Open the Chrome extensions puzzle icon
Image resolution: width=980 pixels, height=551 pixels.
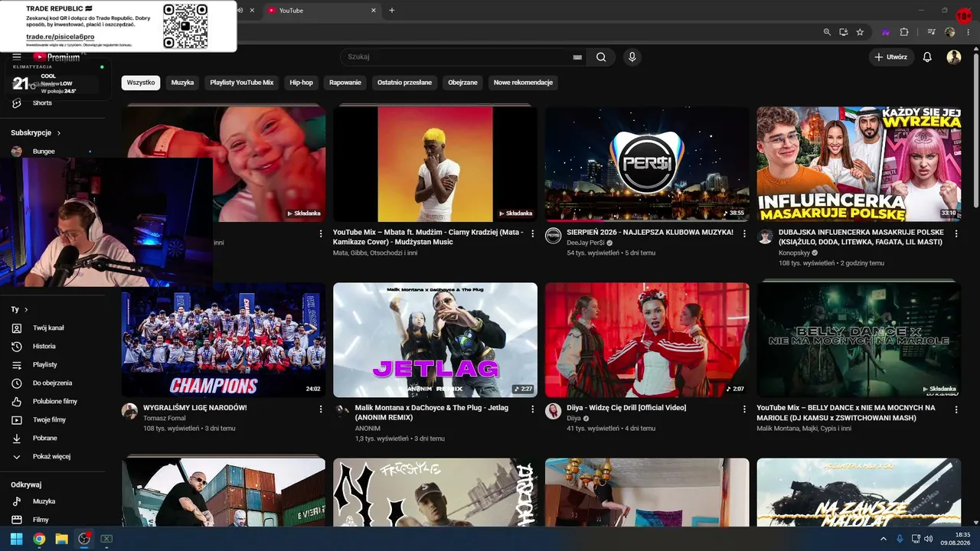(x=904, y=32)
